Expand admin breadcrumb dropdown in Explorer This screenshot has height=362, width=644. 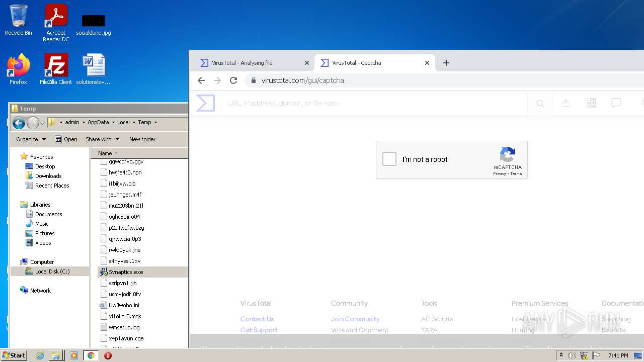pos(84,122)
